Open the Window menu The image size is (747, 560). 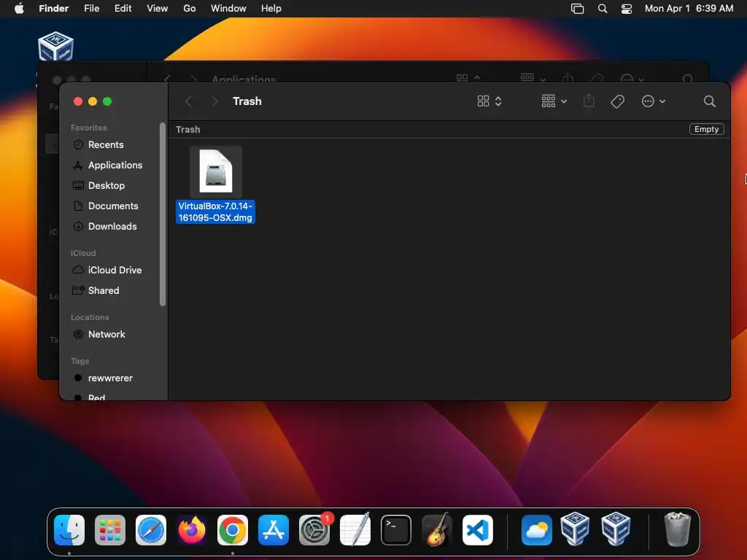click(x=228, y=9)
